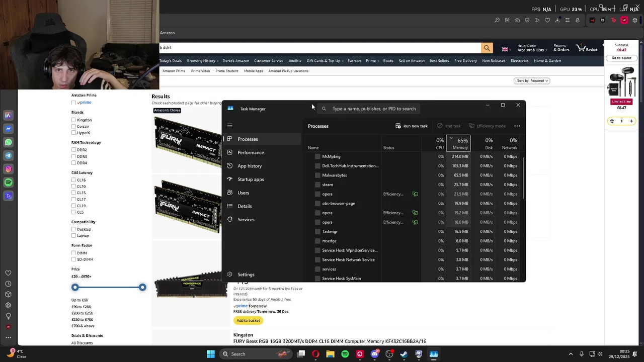This screenshot has width=644, height=362.
Task: Check the Corsair brand filter
Action: 73,126
